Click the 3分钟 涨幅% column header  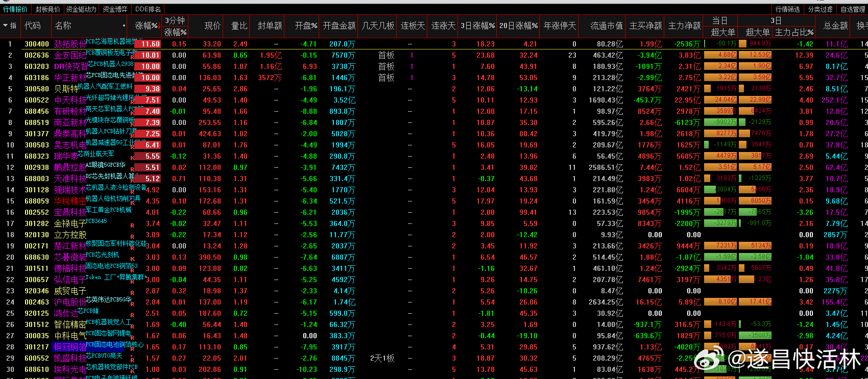(x=175, y=26)
